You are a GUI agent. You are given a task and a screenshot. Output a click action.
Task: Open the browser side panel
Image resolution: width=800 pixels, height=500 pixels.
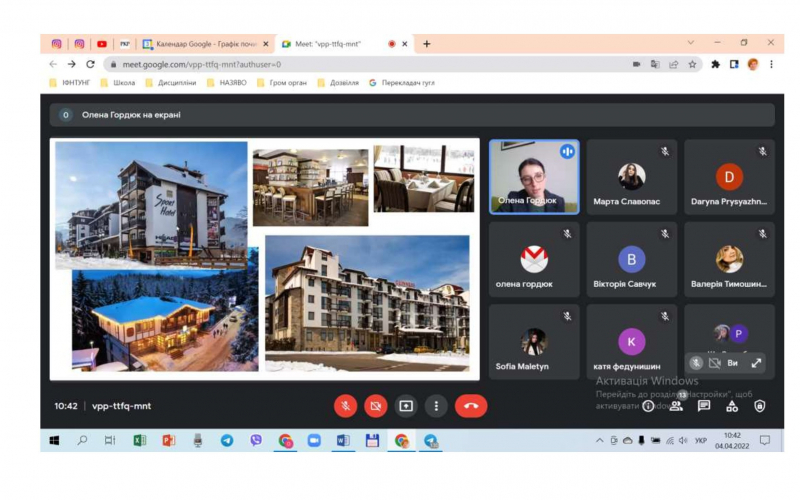tap(734, 64)
